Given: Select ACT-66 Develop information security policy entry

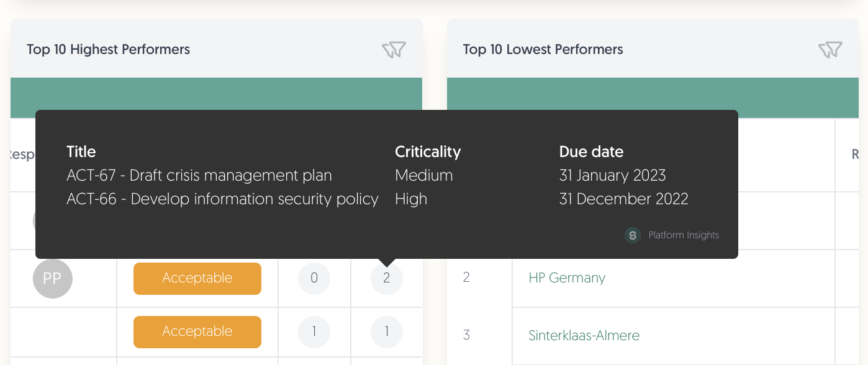Looking at the screenshot, I should tap(223, 199).
